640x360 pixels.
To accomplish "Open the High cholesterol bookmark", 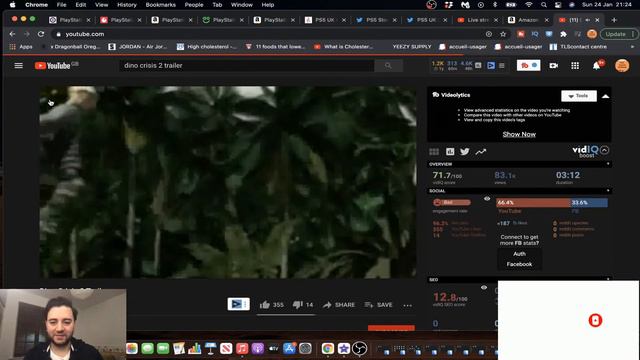I will click(x=207, y=47).
